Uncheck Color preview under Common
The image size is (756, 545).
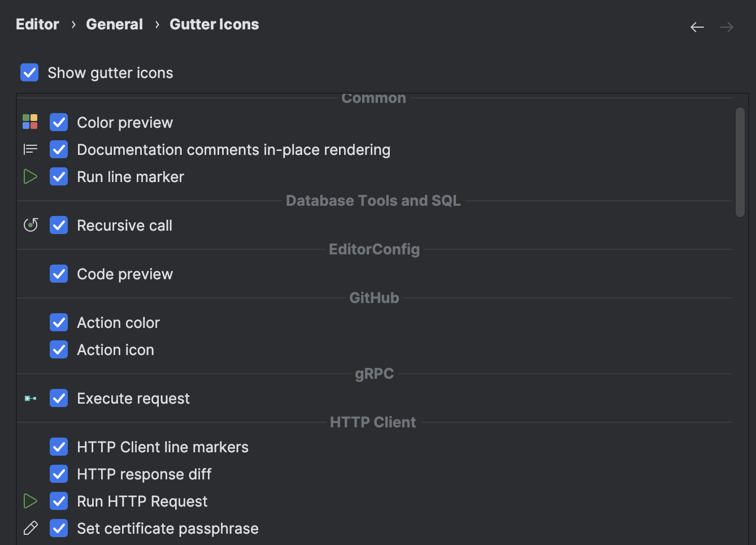click(59, 122)
